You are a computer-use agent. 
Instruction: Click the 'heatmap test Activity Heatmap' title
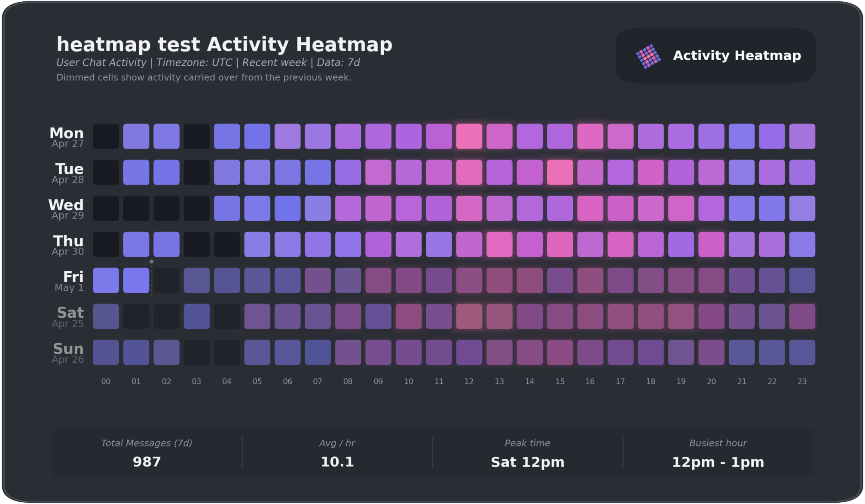pos(224,45)
